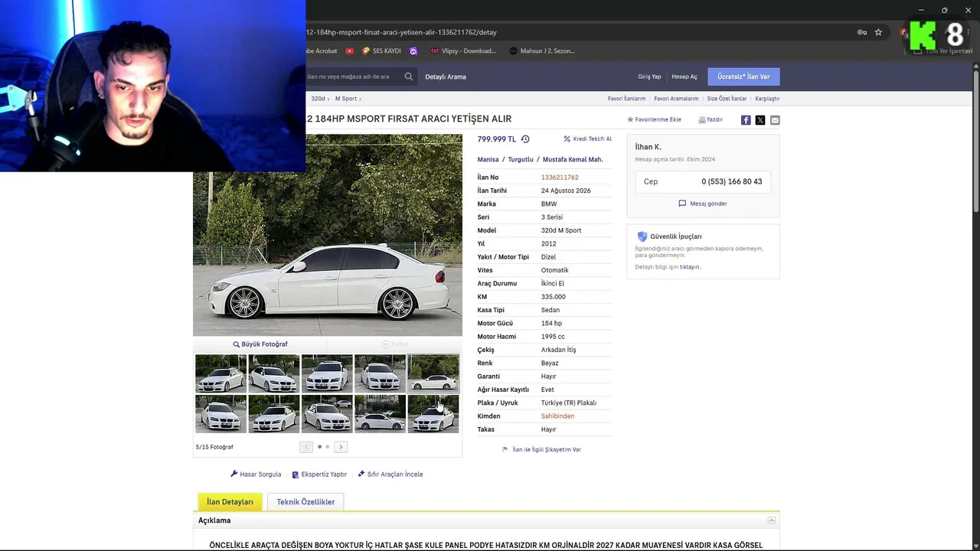Screen dimensions: 980x551
Task: Open Size Özel İlanlar in the top menu
Action: pos(727,99)
